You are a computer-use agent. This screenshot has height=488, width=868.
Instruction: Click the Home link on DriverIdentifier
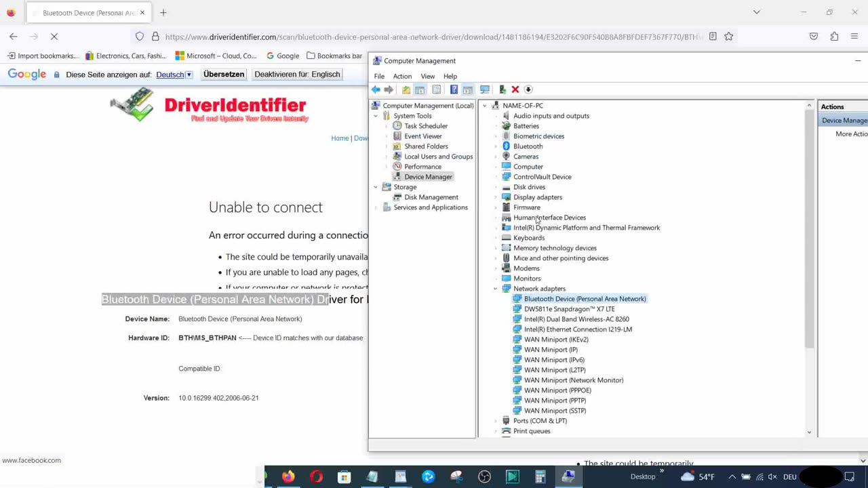pyautogui.click(x=340, y=138)
